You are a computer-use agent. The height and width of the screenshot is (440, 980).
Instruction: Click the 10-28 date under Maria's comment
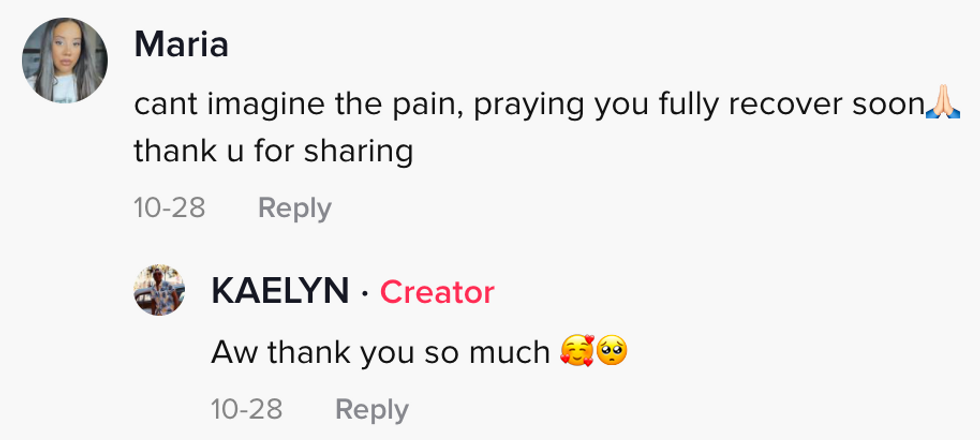(x=169, y=208)
